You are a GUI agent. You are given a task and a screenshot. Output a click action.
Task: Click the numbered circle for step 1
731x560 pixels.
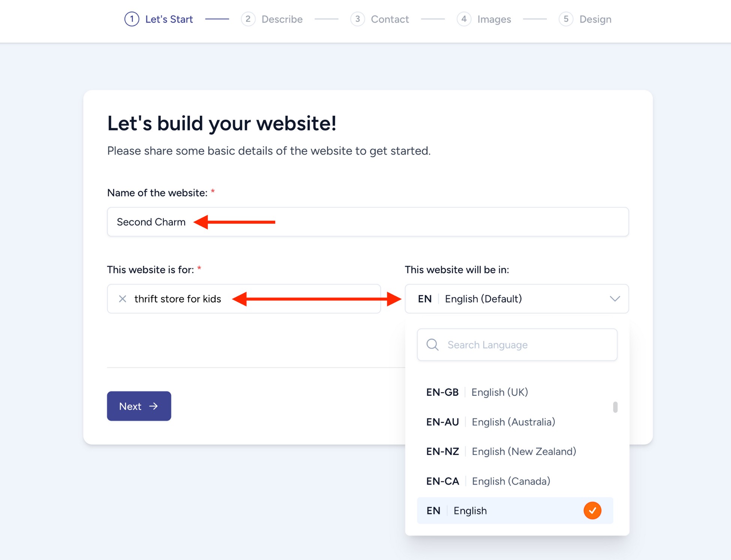(131, 19)
